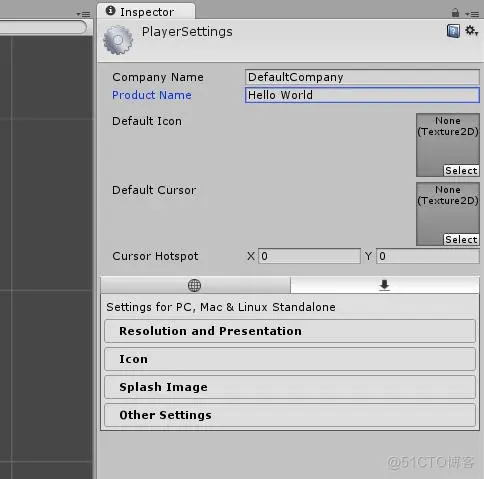484x479 pixels.
Task: Click the Default Icon texture slot
Action: [x=448, y=145]
